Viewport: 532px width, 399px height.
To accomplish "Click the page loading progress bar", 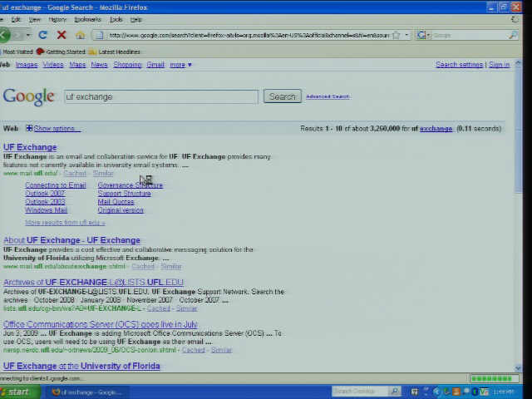I will (x=495, y=378).
